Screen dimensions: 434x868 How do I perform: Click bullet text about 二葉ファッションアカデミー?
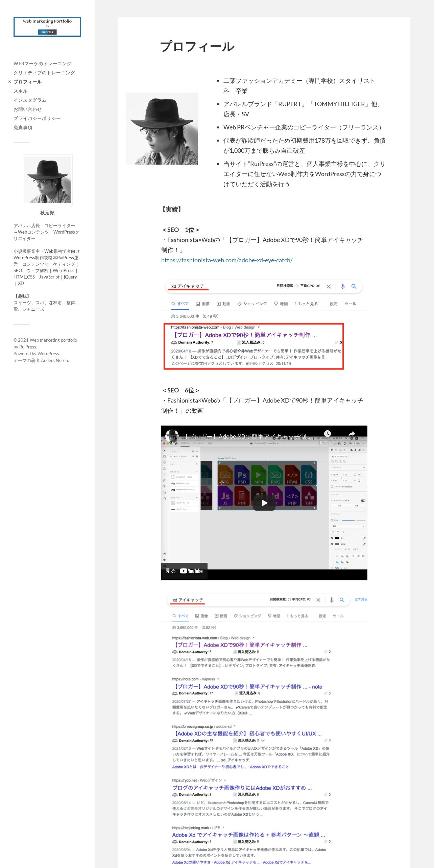tap(299, 86)
